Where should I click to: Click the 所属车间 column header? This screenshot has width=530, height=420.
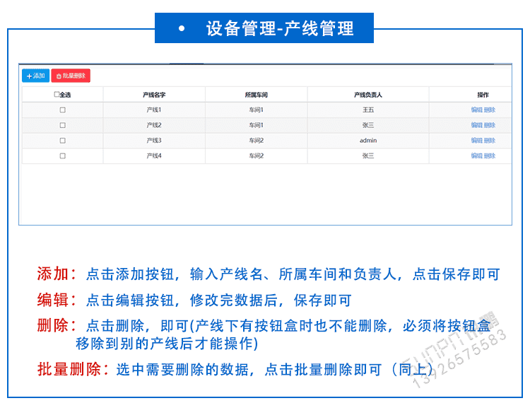[x=256, y=95]
